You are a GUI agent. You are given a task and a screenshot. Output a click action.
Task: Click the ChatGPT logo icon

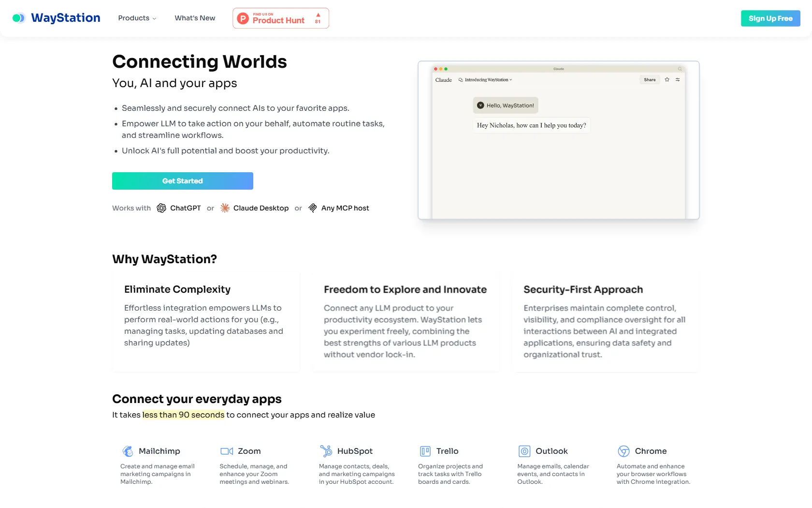point(161,208)
